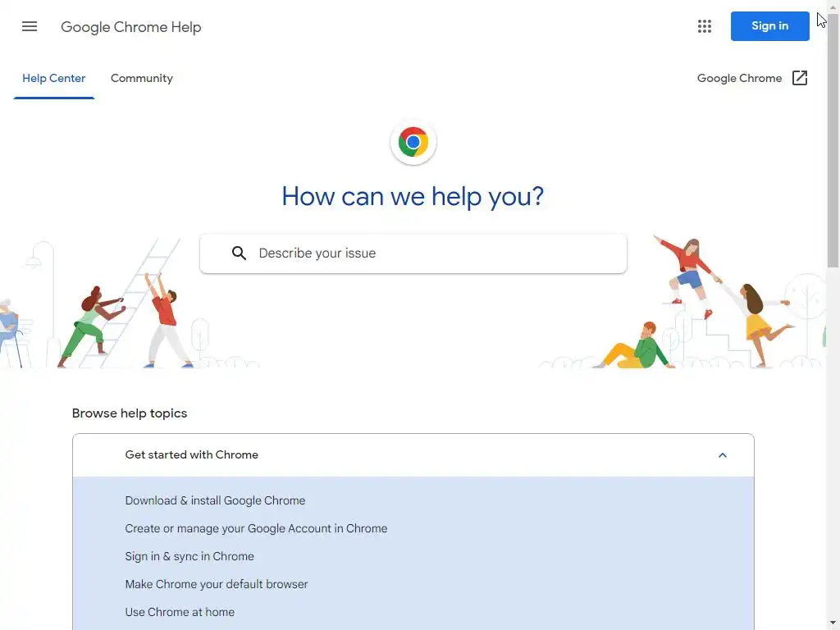Open Use Chrome at home article

[x=180, y=612]
